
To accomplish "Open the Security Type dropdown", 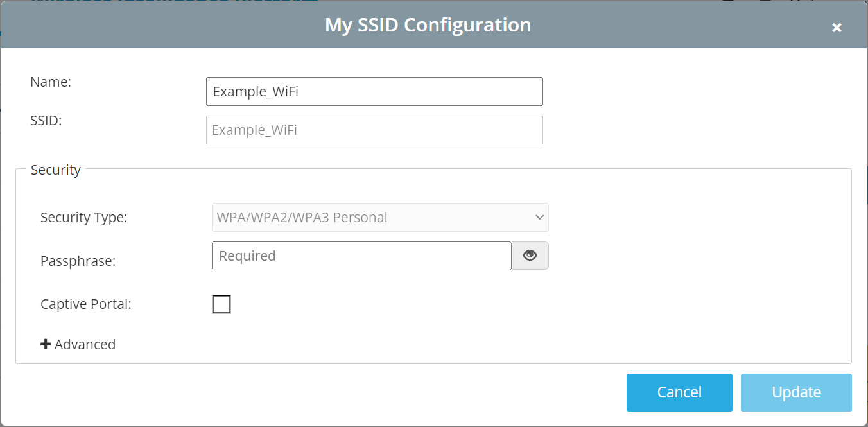I will [380, 217].
